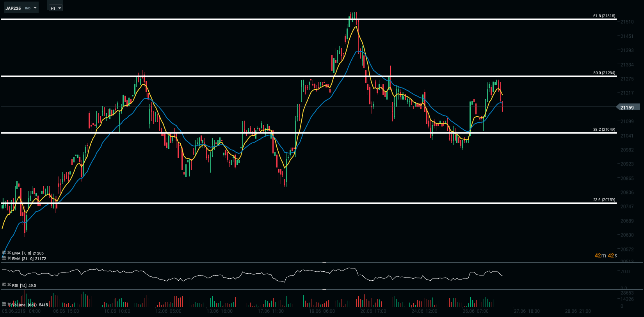Click the 26.06 07:00 time axis label
Viewport: 644px width, 317px height.
tap(475, 312)
